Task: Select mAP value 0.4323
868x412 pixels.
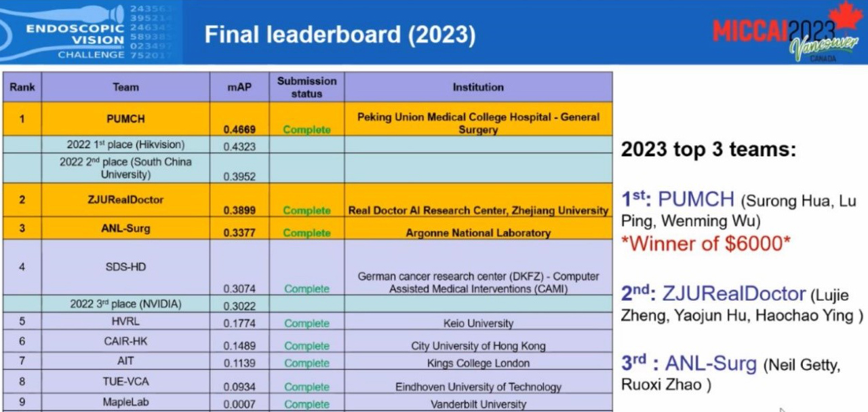Action: 239,145
